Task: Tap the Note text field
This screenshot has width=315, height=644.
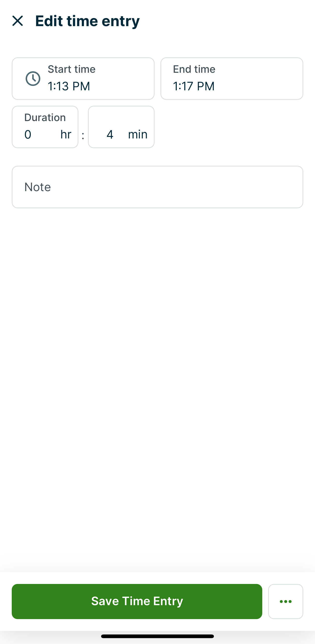Action: [x=157, y=187]
